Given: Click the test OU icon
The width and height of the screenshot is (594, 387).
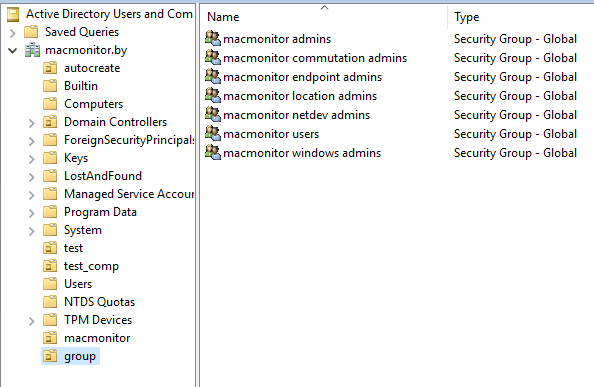Looking at the screenshot, I should [50, 248].
